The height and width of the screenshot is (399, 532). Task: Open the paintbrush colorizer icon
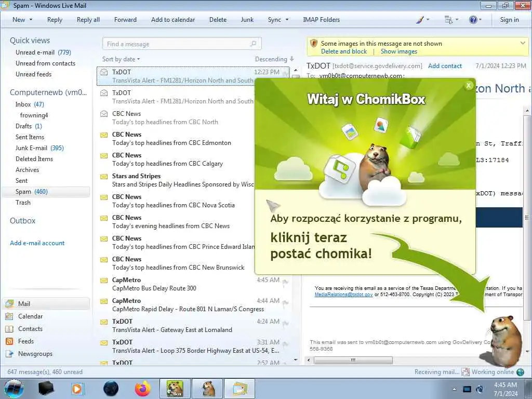(420, 20)
